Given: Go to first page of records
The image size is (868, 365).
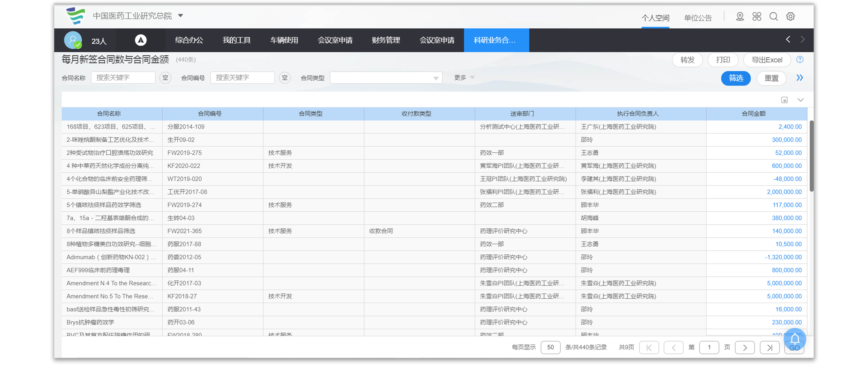Looking at the screenshot, I should tap(649, 347).
